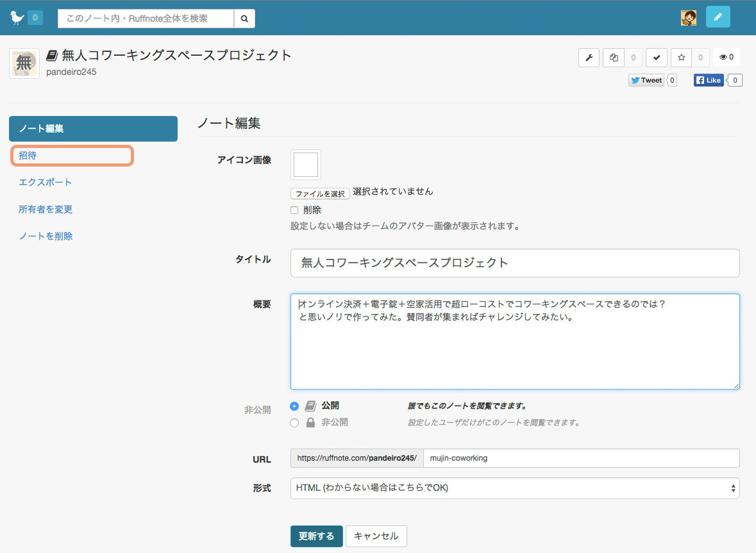Select the 非公開 radio button

click(294, 423)
